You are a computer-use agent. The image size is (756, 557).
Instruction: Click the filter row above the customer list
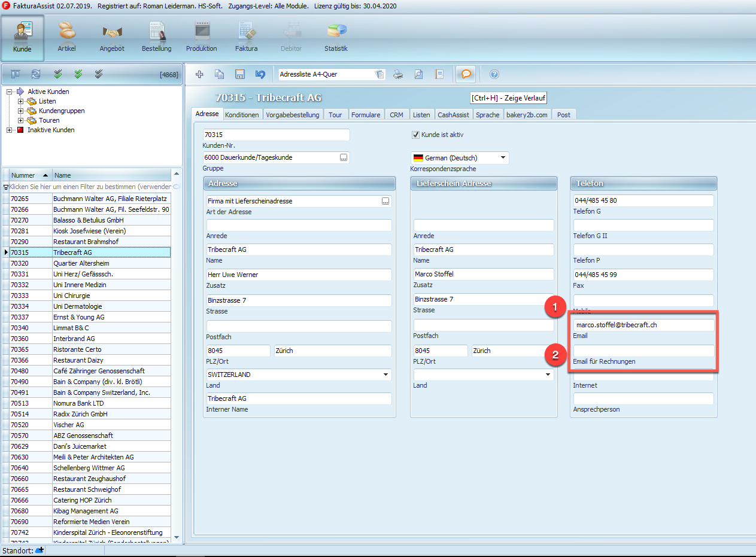[x=91, y=187]
